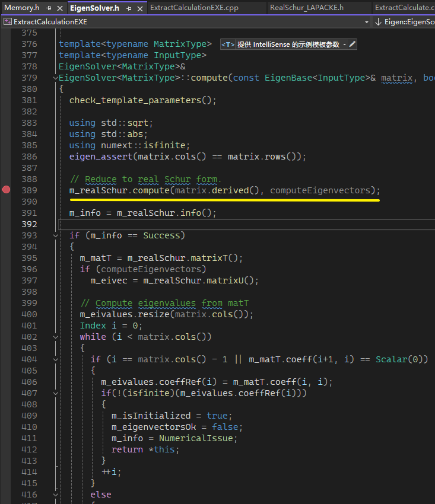Click m_isInitialized = true line
The width and height of the screenshot is (435, 504).
tap(172, 416)
